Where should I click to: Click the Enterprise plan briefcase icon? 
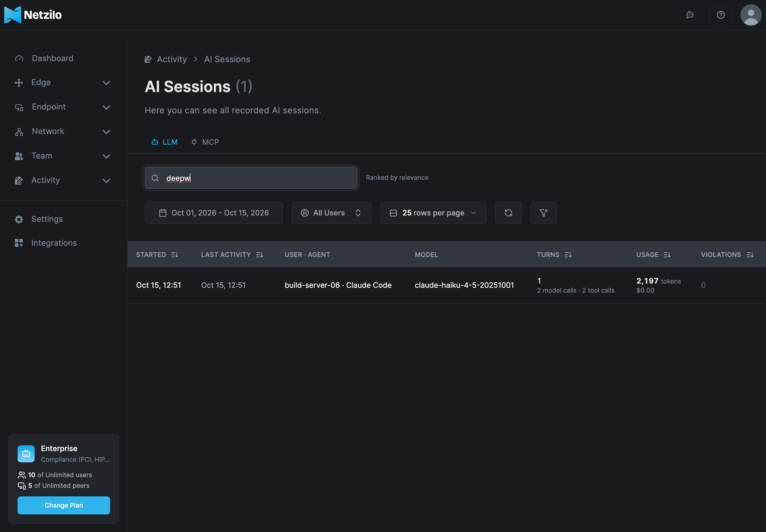26,454
